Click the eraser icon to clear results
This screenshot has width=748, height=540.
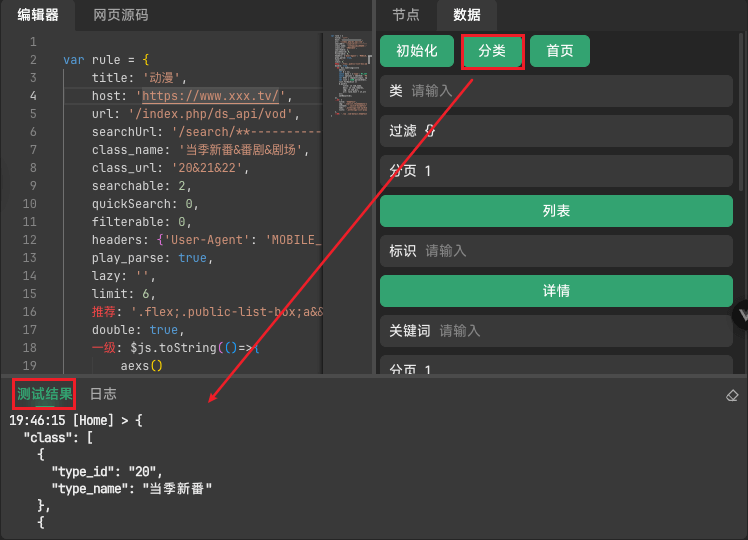tap(732, 395)
